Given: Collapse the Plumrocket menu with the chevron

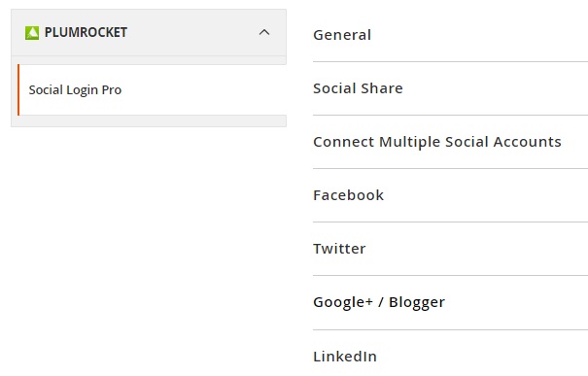Looking at the screenshot, I should [264, 32].
